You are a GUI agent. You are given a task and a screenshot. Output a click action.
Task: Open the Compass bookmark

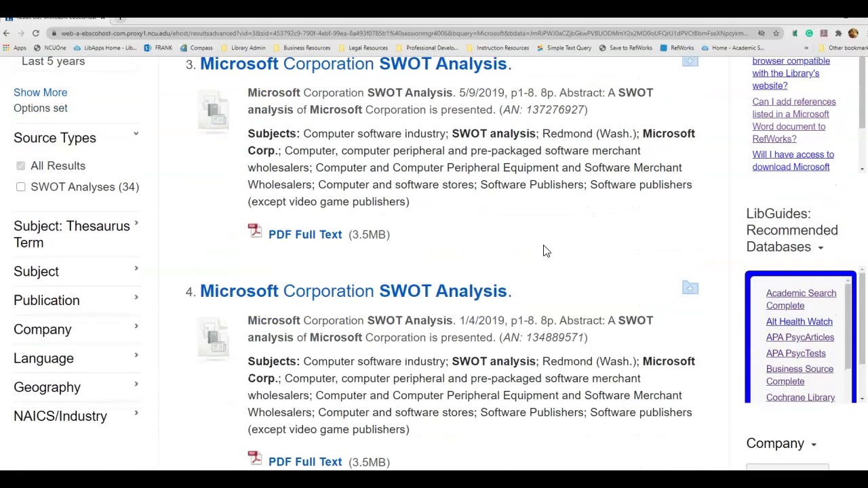pos(197,48)
